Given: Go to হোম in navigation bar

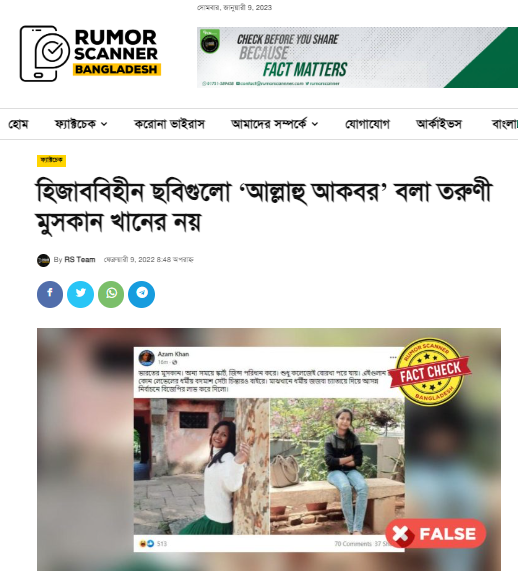Looking at the screenshot, I should [18, 124].
